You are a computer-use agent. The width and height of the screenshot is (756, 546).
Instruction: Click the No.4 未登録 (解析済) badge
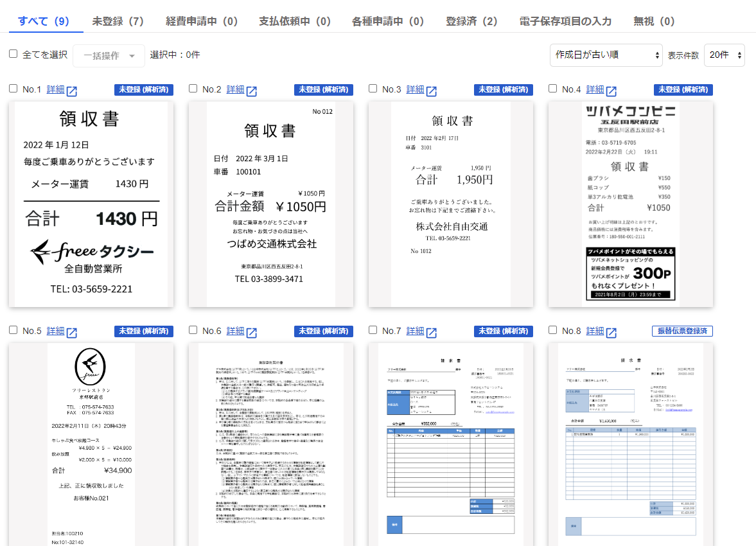pyautogui.click(x=683, y=90)
